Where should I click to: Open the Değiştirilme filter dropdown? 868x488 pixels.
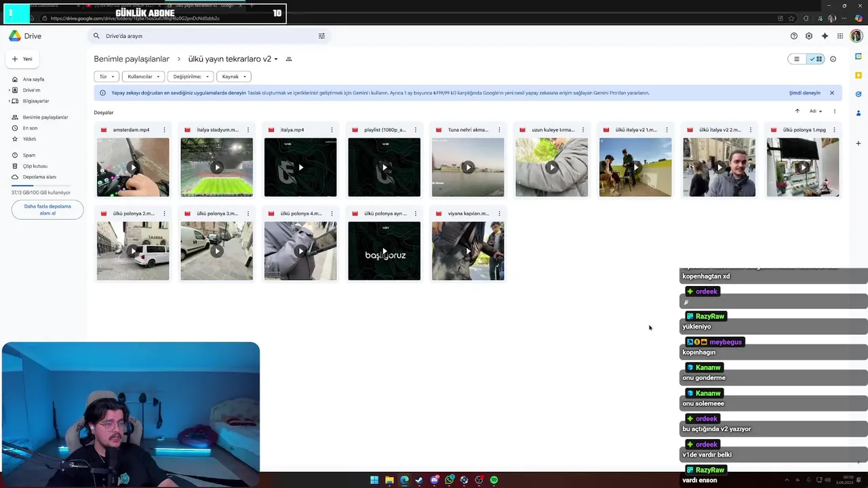tap(191, 77)
